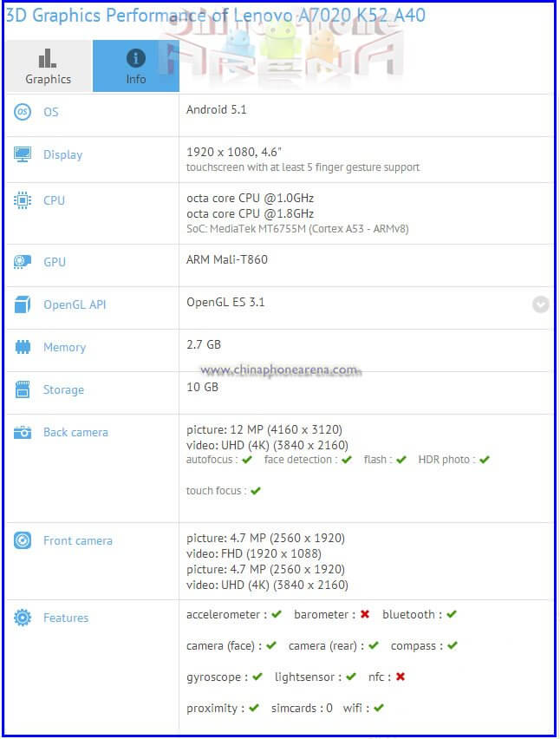Click the CPU chip icon
Viewport: 560px width, 739px height.
(23, 200)
